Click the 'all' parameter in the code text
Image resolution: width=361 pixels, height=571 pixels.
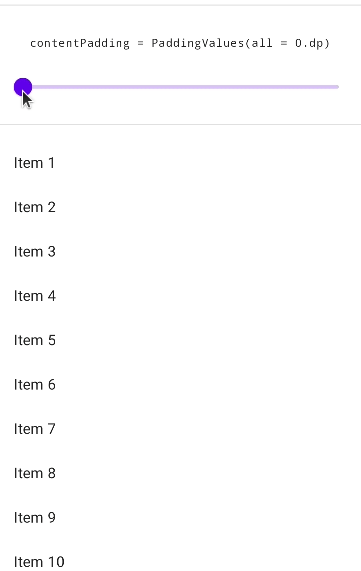pyautogui.click(x=262, y=43)
